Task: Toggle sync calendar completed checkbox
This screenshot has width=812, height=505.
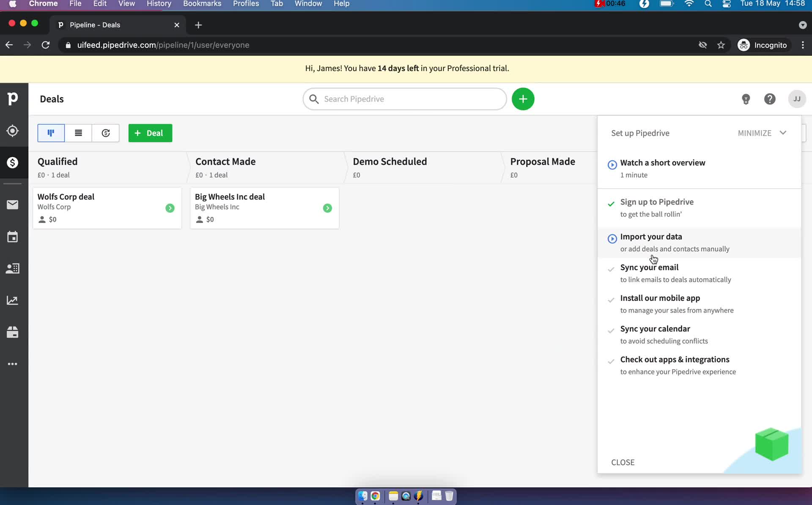Action: (612, 329)
